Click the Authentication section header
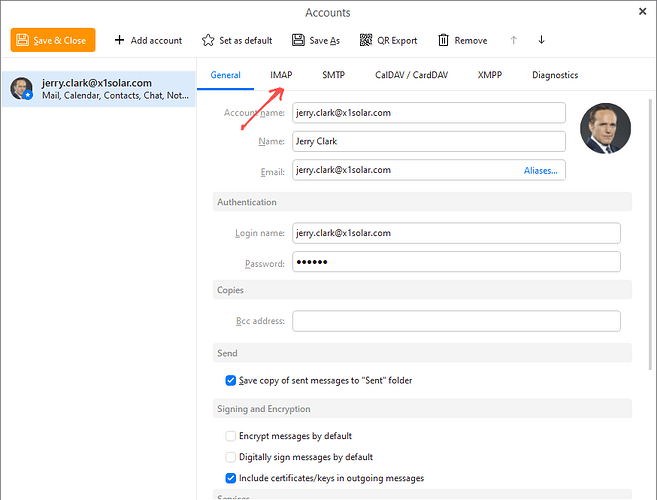Screen dimensions: 657x500 (422, 202)
